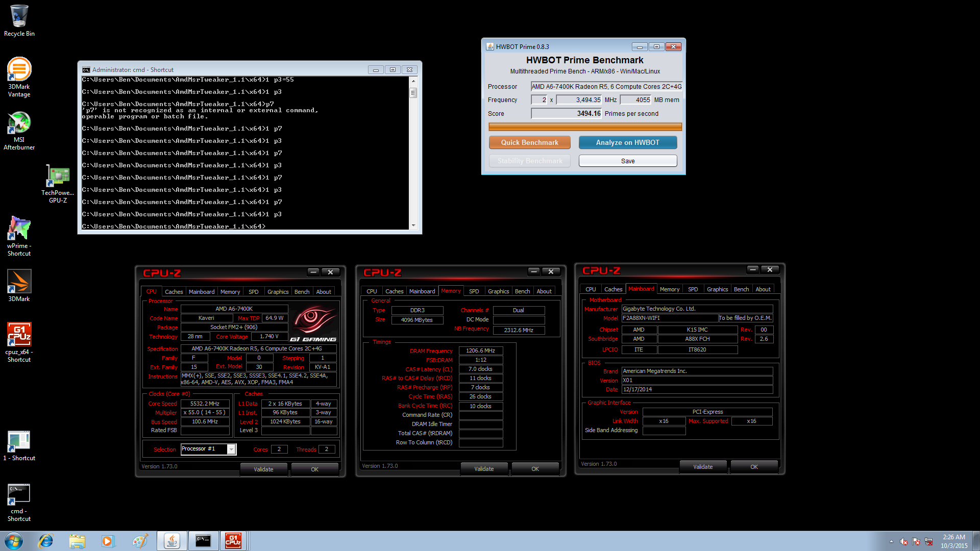Open Graphics tab in left CPU-Z
This screenshot has height=551, width=980.
tap(278, 292)
